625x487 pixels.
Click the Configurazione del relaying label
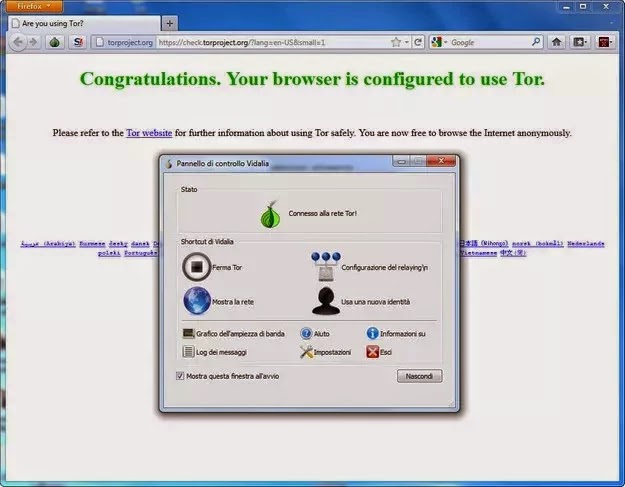pos(384,267)
